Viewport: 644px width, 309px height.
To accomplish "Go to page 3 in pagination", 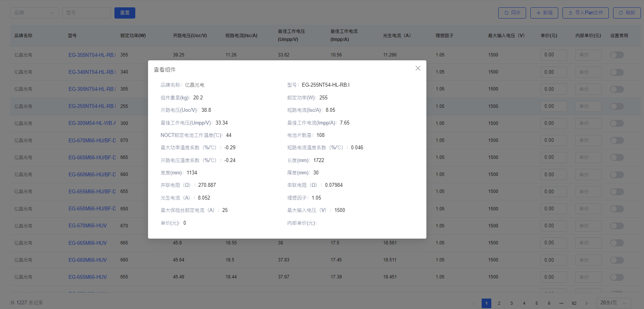I will (x=511, y=303).
